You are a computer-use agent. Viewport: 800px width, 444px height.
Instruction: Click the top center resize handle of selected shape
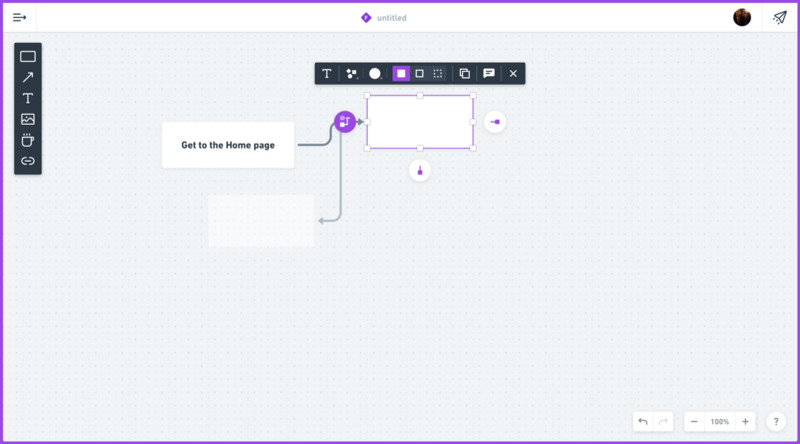tap(420, 95)
